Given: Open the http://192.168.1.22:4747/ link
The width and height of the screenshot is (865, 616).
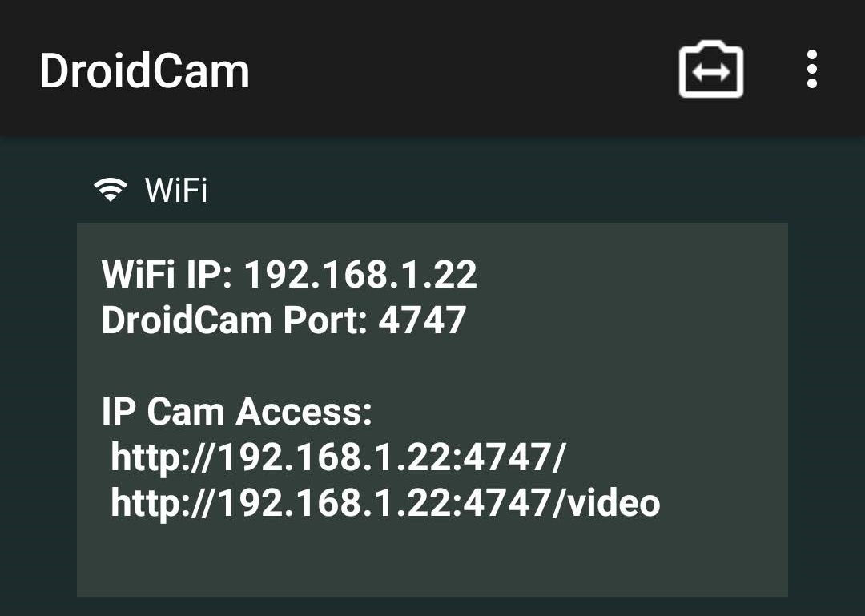Looking at the screenshot, I should pyautogui.click(x=338, y=457).
